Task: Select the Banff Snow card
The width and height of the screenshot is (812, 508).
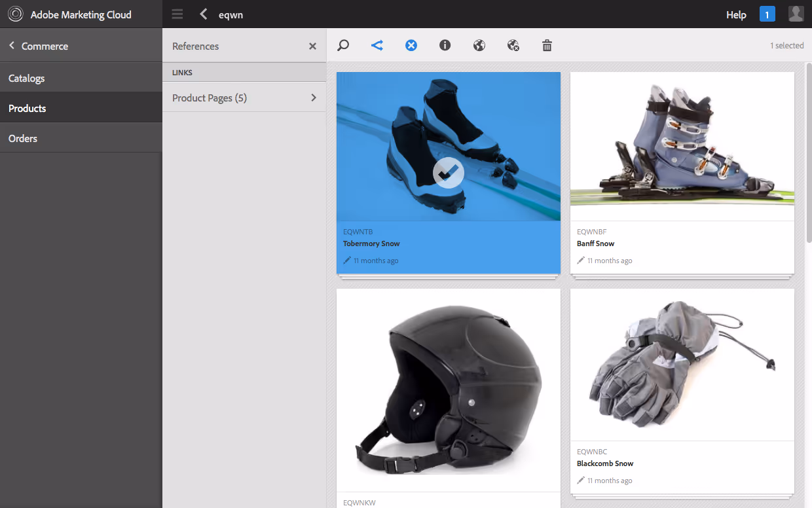Action: click(682, 146)
